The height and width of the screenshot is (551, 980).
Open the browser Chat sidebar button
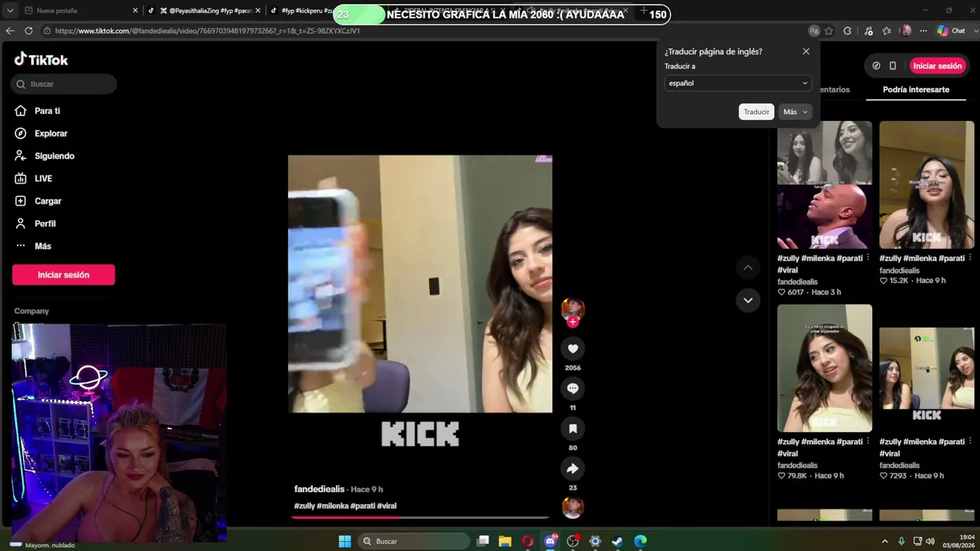(952, 31)
